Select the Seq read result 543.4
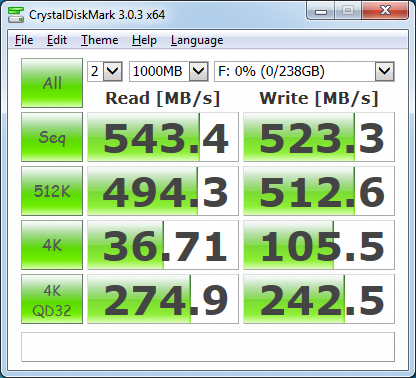Viewport: 416px width, 378px height. coord(163,137)
